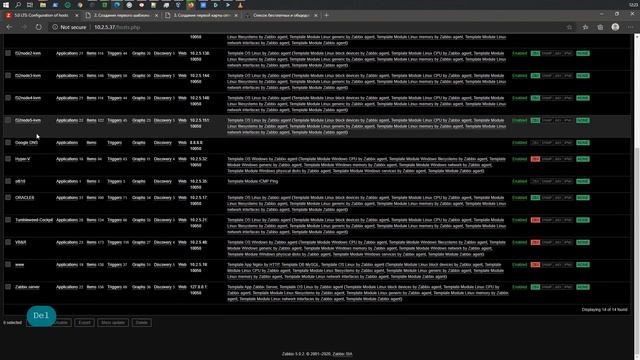Close the Configuration of hosts tab

pos(76,15)
